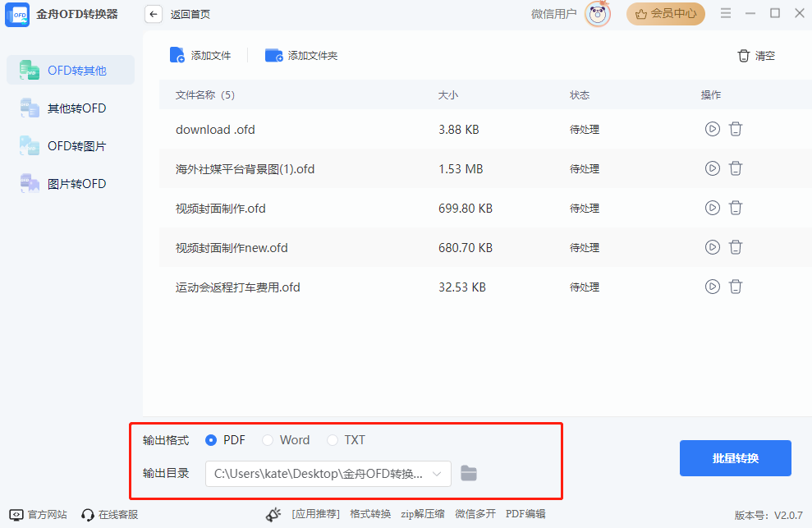Image resolution: width=812 pixels, height=528 pixels.
Task: Click the 32.53 KB size cell
Action: tap(462, 287)
